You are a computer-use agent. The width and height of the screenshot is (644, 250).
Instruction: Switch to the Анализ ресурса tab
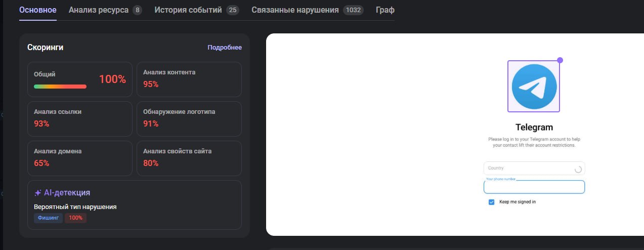[x=105, y=10]
